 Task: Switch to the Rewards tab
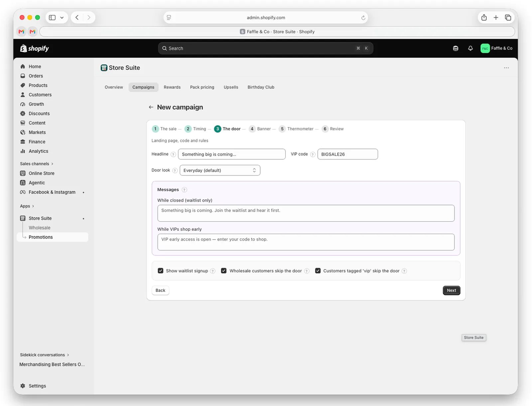[x=172, y=87]
